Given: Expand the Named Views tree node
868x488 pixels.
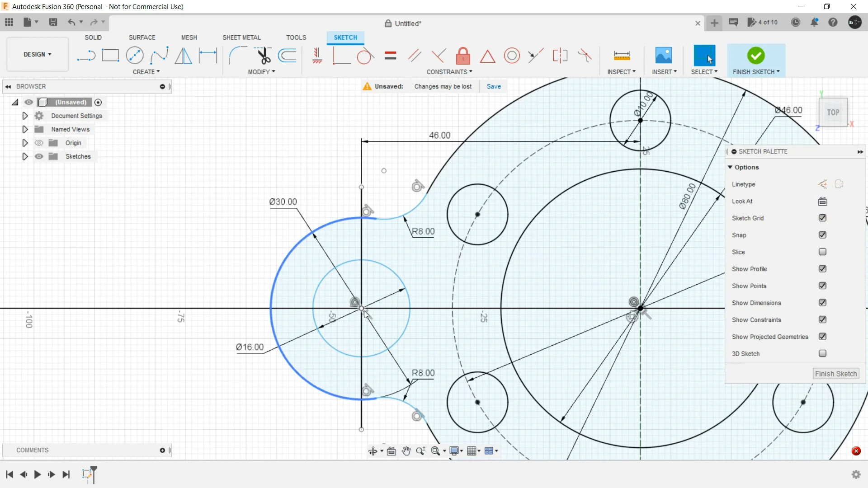Looking at the screenshot, I should 25,130.
